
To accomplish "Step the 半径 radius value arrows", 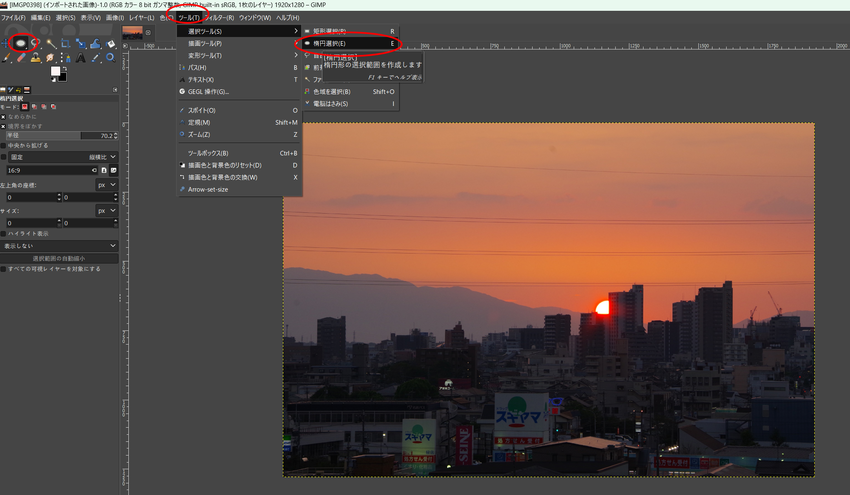I will 115,136.
